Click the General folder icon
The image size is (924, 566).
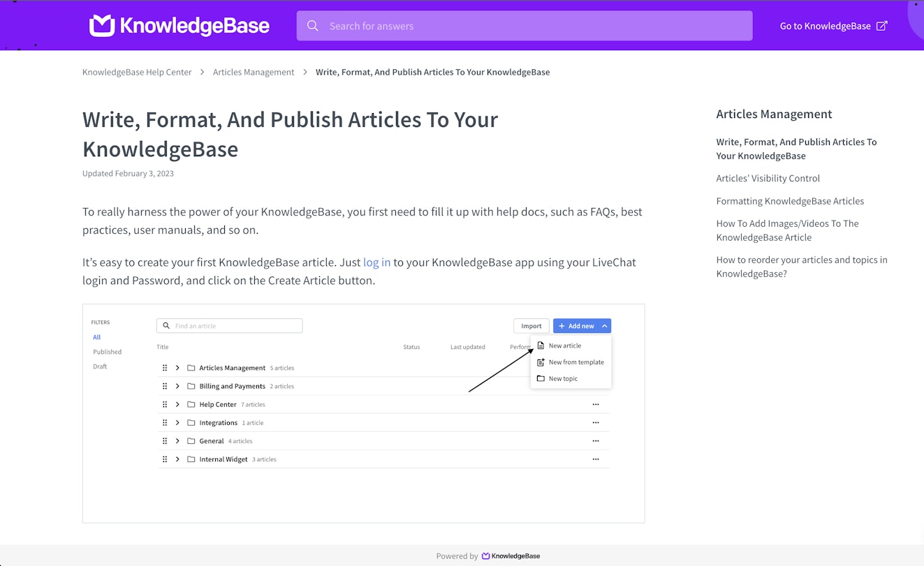(191, 441)
